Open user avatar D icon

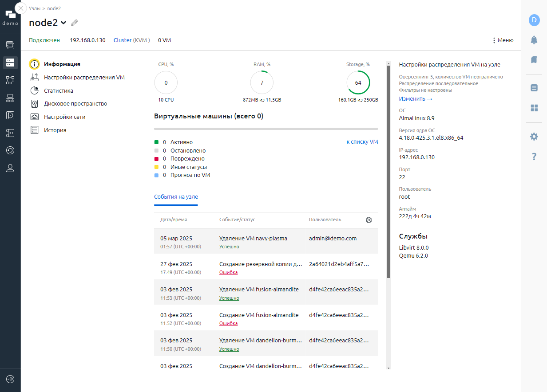[534, 20]
